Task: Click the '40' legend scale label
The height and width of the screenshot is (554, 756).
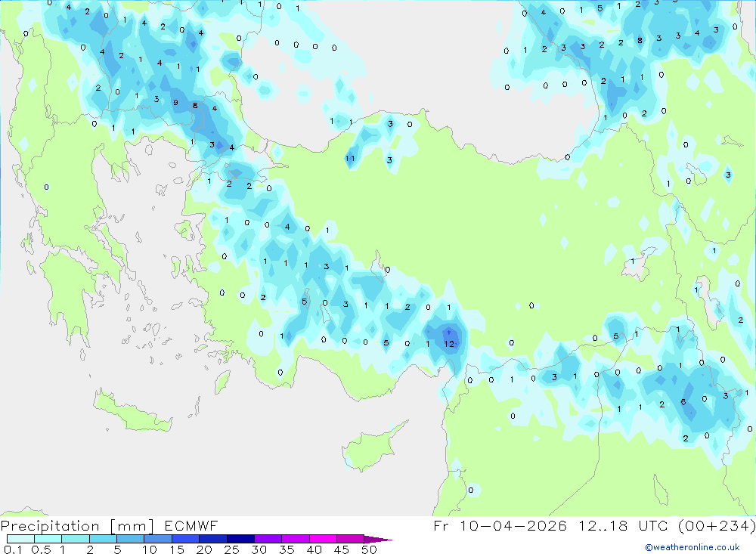Action: click(314, 549)
